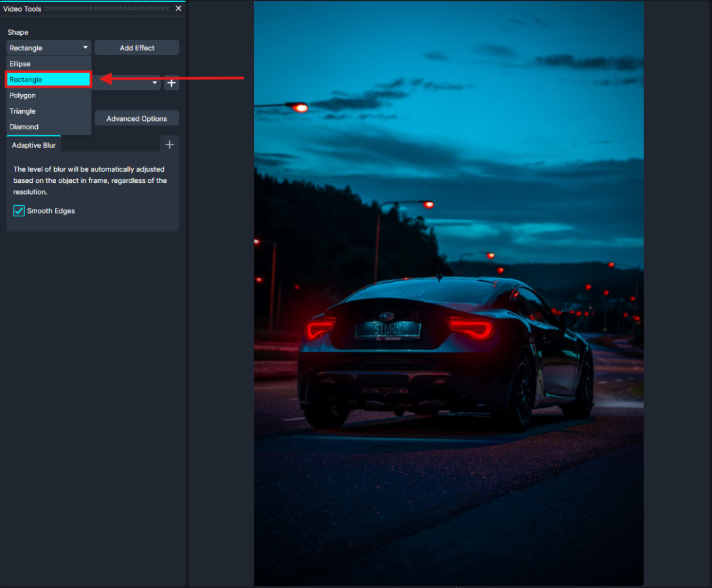Click plus icon next to Adaptive Blur tab

click(169, 144)
